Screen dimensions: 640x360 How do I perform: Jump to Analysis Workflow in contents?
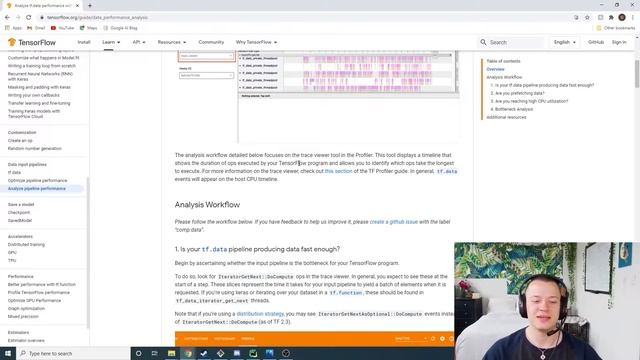tap(504, 77)
